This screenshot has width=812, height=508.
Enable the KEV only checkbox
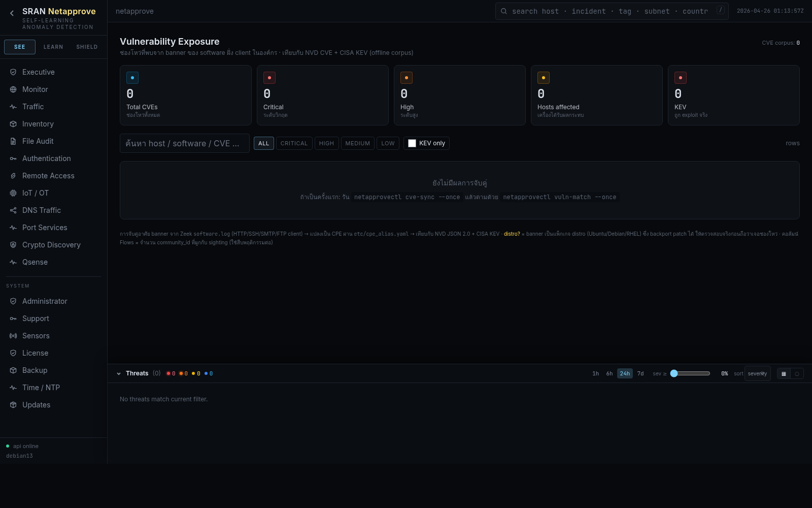click(412, 143)
